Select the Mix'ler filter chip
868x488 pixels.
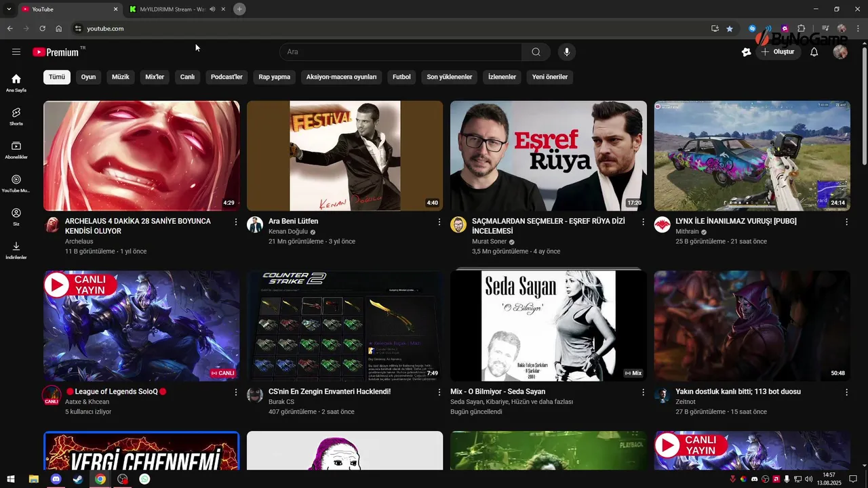click(155, 77)
